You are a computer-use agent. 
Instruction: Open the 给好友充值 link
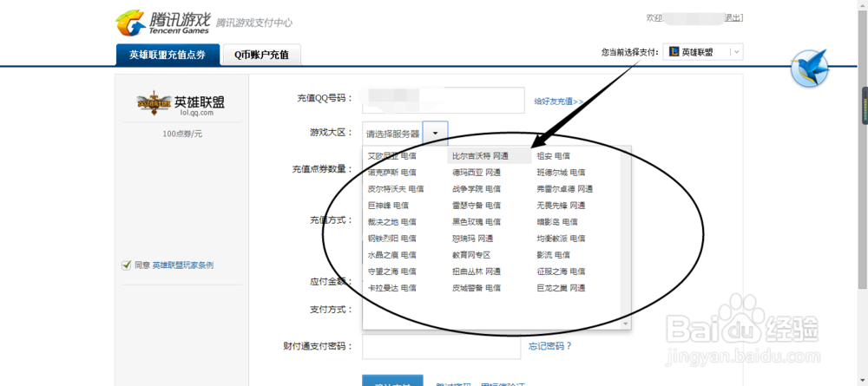(x=558, y=101)
